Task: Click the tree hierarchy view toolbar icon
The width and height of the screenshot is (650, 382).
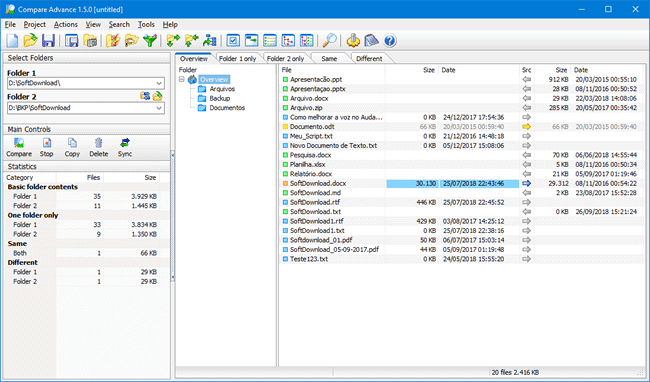Action: (288, 41)
